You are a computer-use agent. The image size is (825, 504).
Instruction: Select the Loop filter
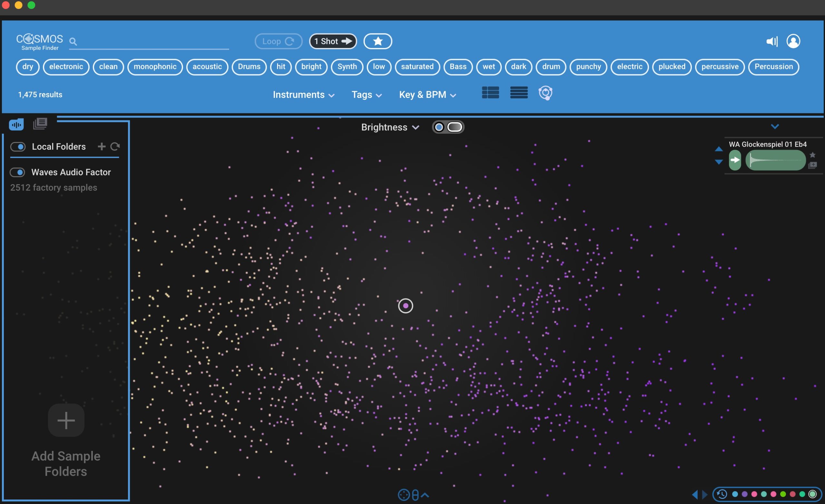pyautogui.click(x=278, y=42)
